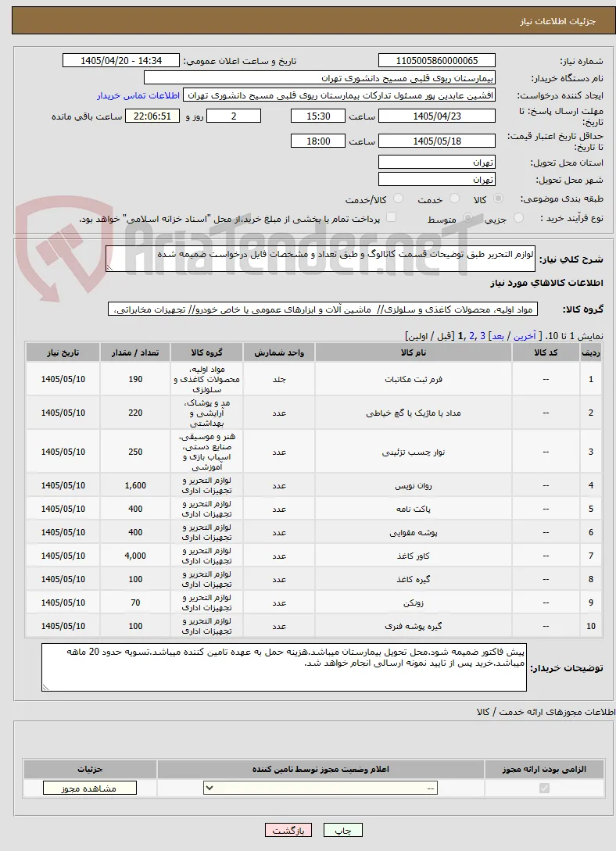
Task: Go to page 3 of items
Action: click(x=482, y=336)
